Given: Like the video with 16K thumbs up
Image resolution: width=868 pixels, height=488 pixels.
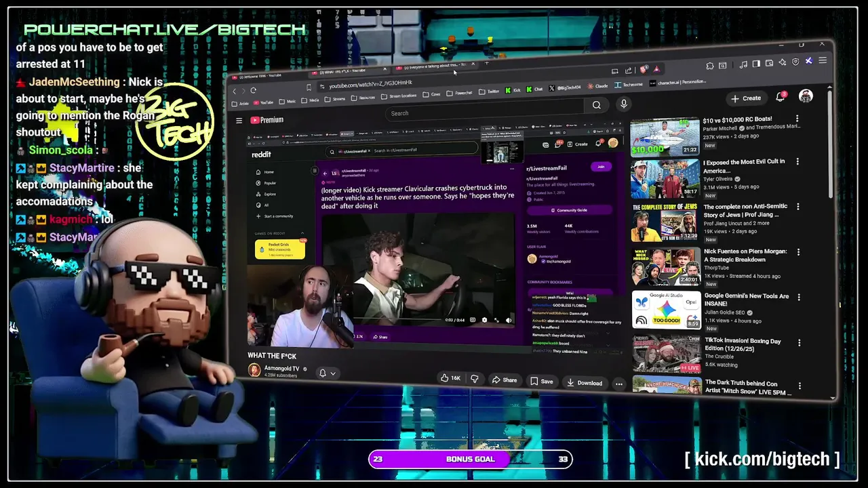Looking at the screenshot, I should [x=450, y=378].
